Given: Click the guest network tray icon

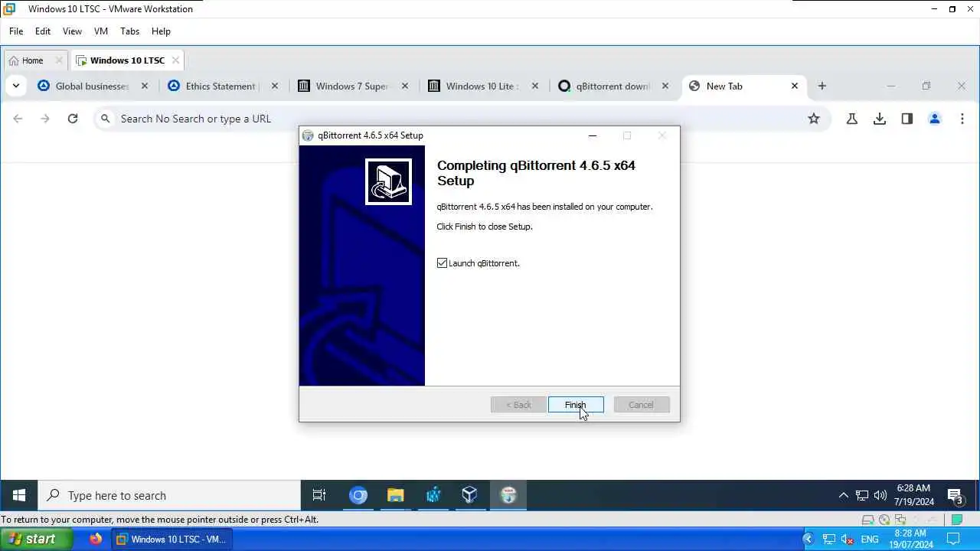Looking at the screenshot, I should (x=862, y=495).
